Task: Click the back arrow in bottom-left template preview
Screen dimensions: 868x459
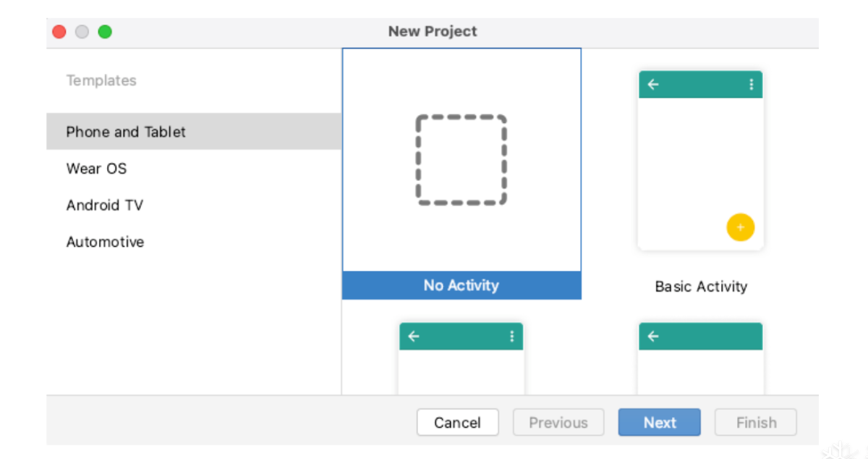Action: (x=414, y=337)
